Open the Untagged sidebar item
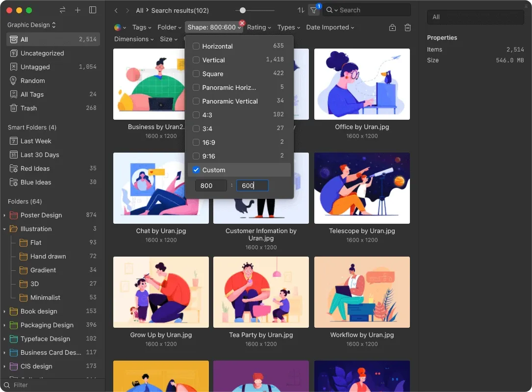This screenshot has width=532, height=392. tap(53, 67)
